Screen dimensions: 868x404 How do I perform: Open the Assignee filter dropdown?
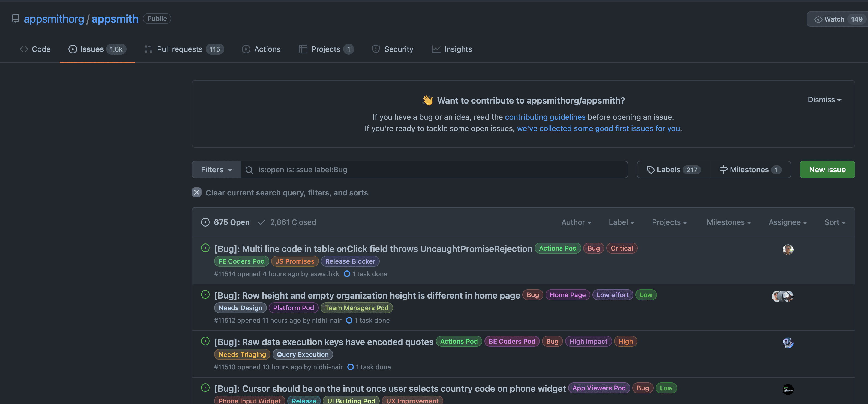[788, 222]
